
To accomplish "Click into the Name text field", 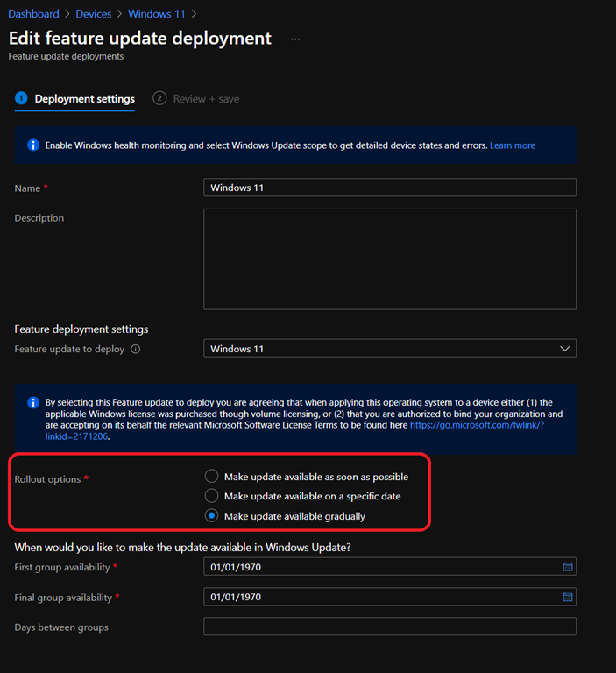I will click(389, 188).
